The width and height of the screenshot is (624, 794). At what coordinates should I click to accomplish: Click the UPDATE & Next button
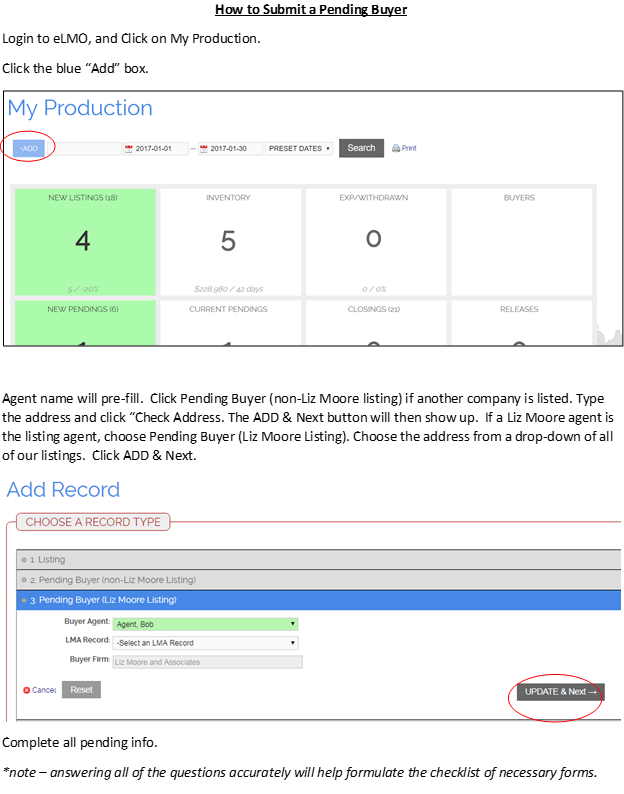[560, 692]
